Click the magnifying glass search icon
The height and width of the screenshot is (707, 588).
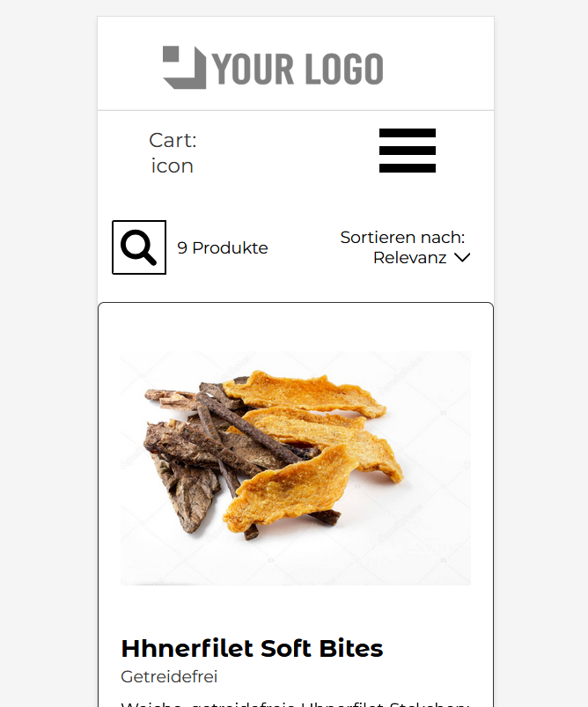pos(138,247)
